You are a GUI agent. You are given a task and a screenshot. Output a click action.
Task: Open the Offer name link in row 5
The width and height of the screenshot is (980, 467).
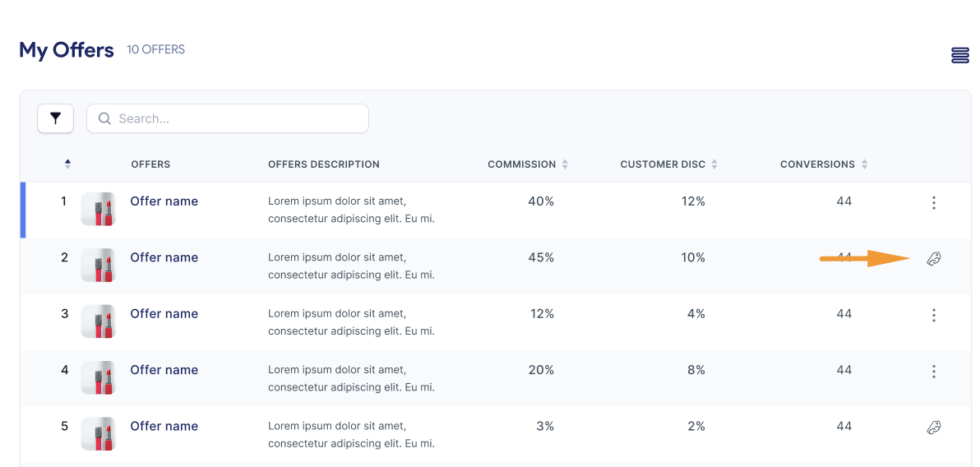pyautogui.click(x=164, y=426)
